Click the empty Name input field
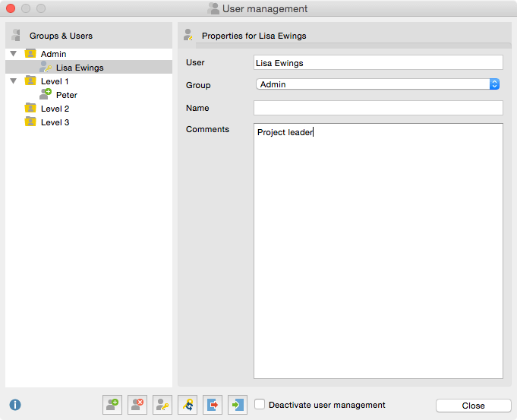The height and width of the screenshot is (420, 517). pos(378,108)
